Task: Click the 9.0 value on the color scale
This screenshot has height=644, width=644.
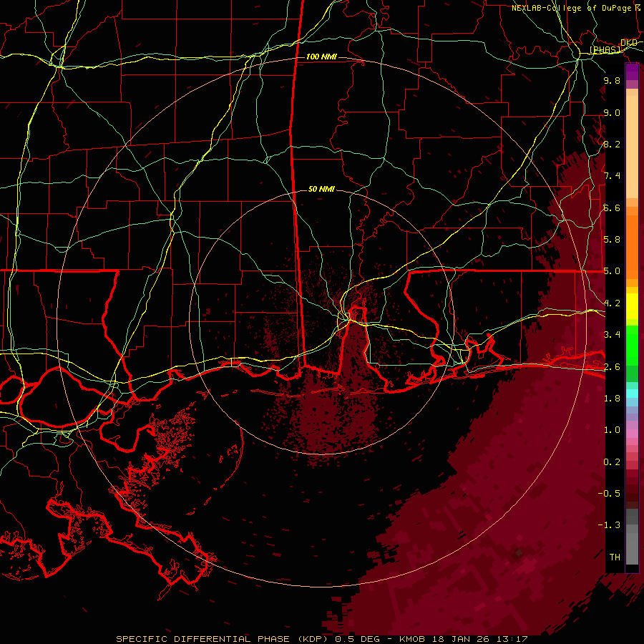Action: pyautogui.click(x=612, y=112)
